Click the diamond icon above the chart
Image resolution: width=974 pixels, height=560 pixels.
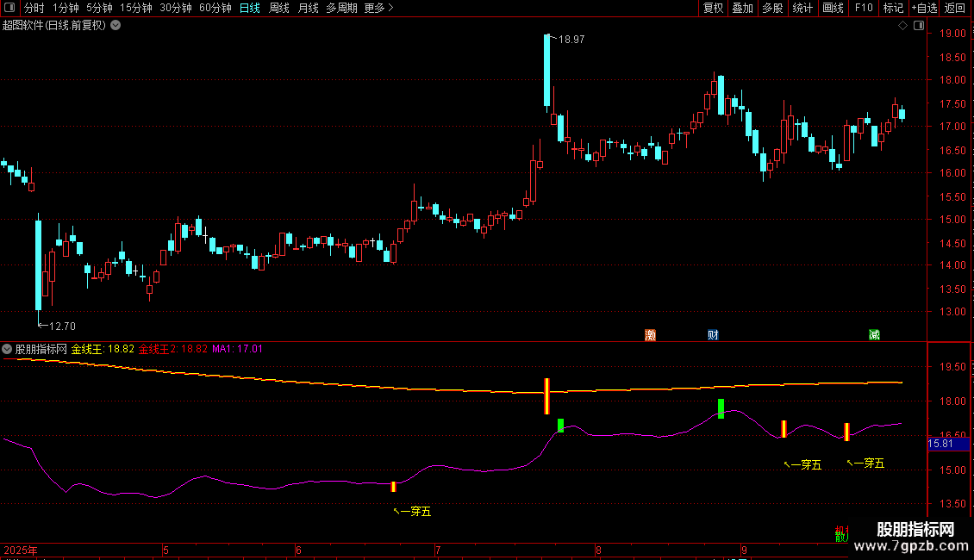(903, 26)
